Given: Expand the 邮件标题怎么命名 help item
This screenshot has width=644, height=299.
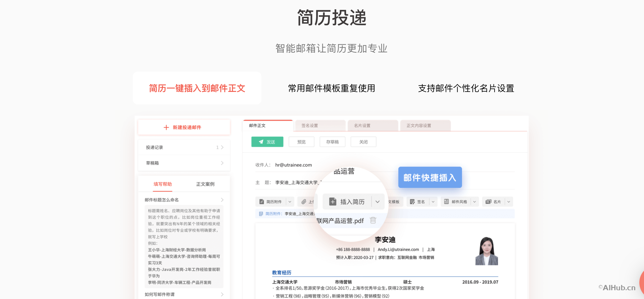Looking at the screenshot, I should [x=184, y=200].
